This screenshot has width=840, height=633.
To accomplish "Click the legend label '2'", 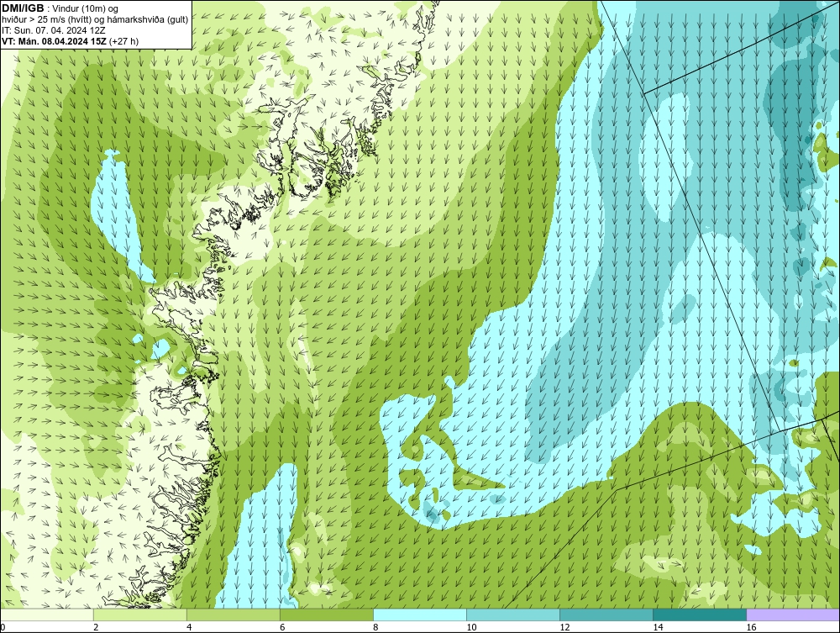I will click(x=96, y=627).
